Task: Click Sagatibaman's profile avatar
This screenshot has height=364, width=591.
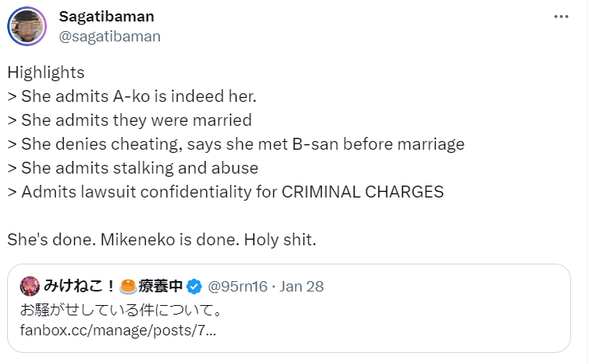Action: coord(27,27)
